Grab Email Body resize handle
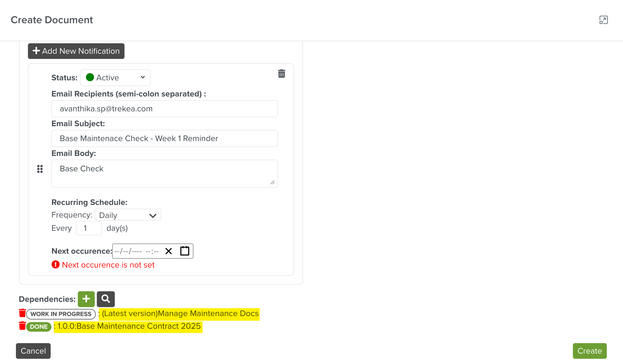The width and height of the screenshot is (623, 364). coord(272,182)
